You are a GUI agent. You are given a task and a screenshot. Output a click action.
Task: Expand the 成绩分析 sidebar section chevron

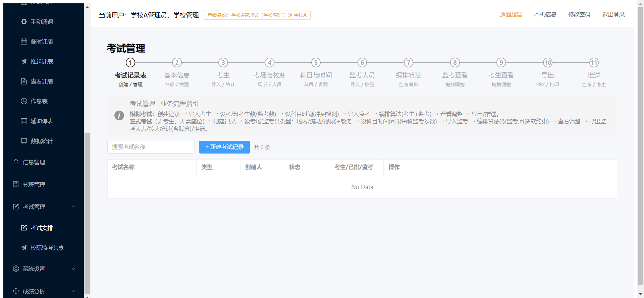tap(73, 291)
